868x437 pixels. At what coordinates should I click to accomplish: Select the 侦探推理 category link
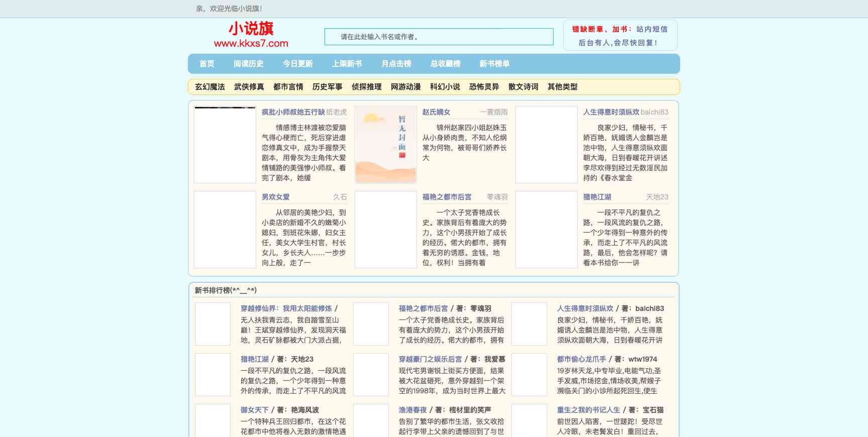click(367, 87)
